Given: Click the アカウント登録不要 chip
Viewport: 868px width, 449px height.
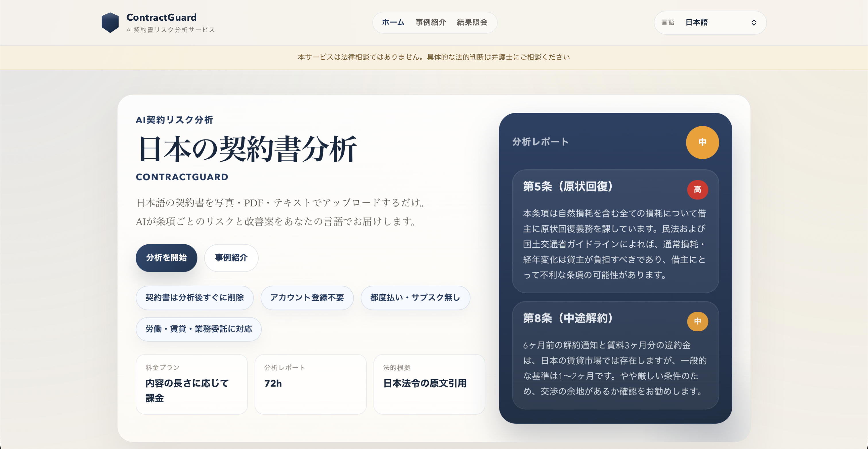Looking at the screenshot, I should 307,298.
